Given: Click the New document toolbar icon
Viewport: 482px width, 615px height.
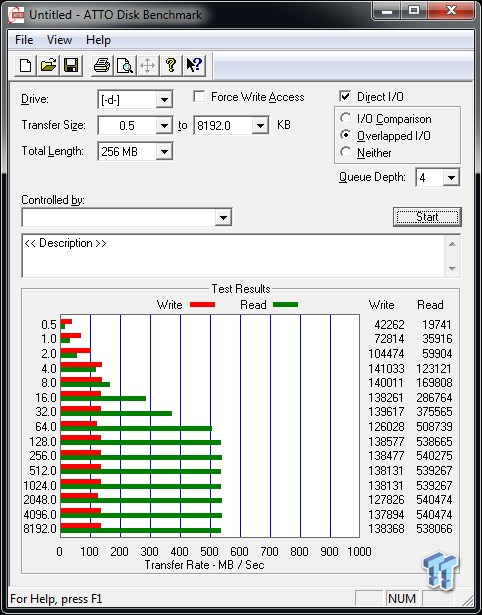Looking at the screenshot, I should (25, 65).
